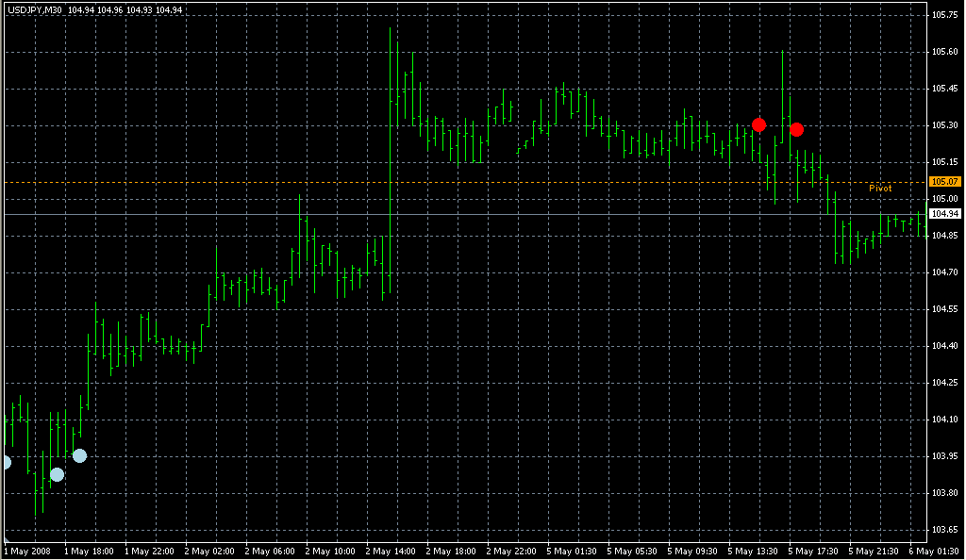Screen dimensions: 966x560
Task: Click the 6 May 01:30 time label
Action: click(x=934, y=552)
